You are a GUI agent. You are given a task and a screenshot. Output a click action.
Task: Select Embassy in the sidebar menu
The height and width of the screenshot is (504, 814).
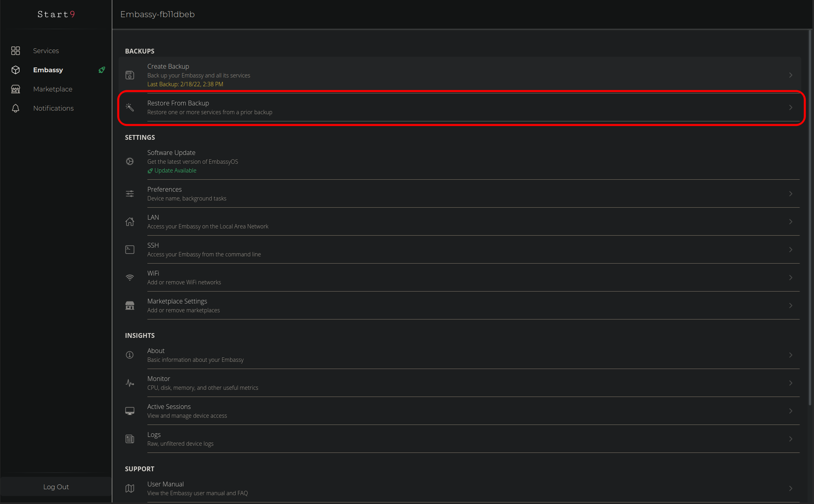click(48, 70)
